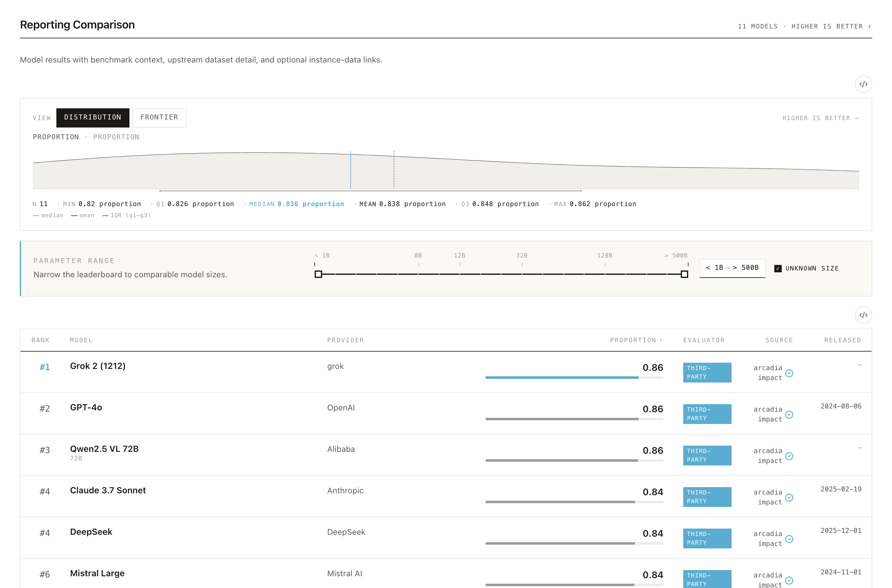Click the blue median line in the chart
This screenshot has width=892, height=588.
351,170
